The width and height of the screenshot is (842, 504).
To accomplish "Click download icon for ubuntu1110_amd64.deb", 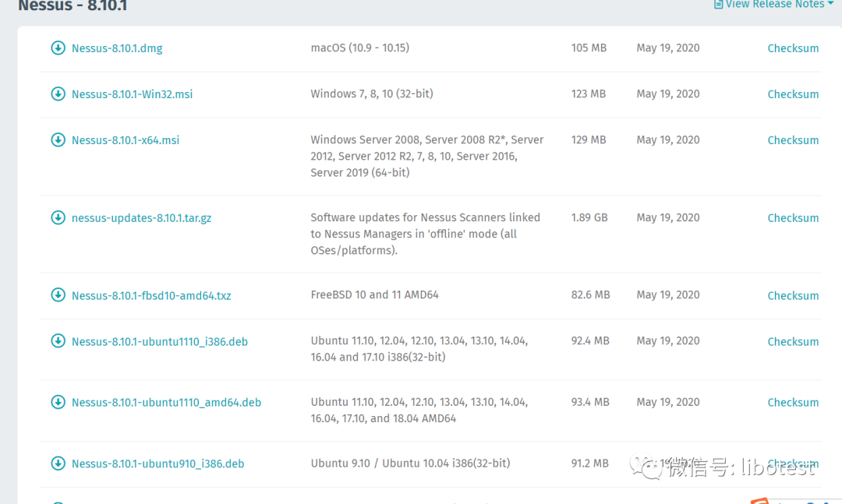I will pyautogui.click(x=58, y=403).
